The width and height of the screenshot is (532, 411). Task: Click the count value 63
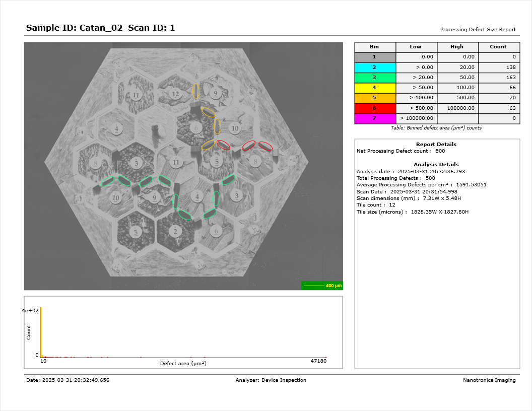point(513,108)
